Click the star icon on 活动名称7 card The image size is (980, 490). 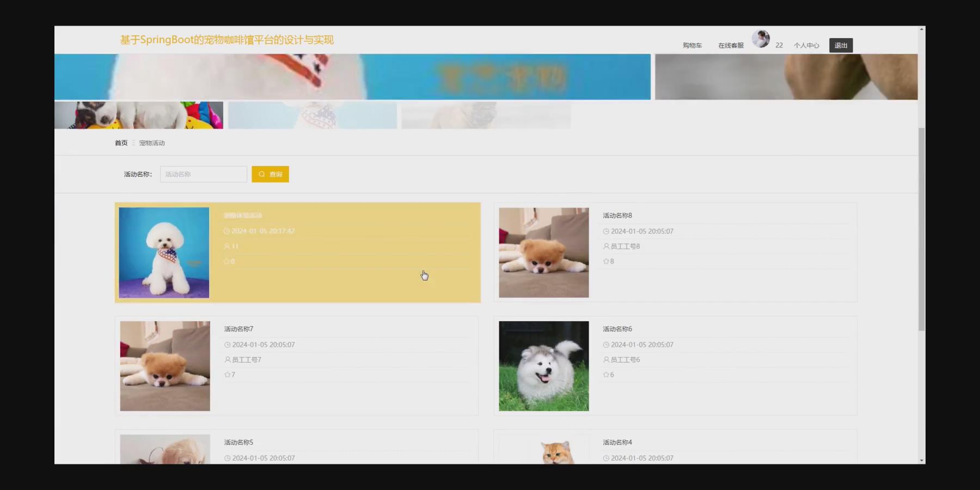[x=227, y=375]
